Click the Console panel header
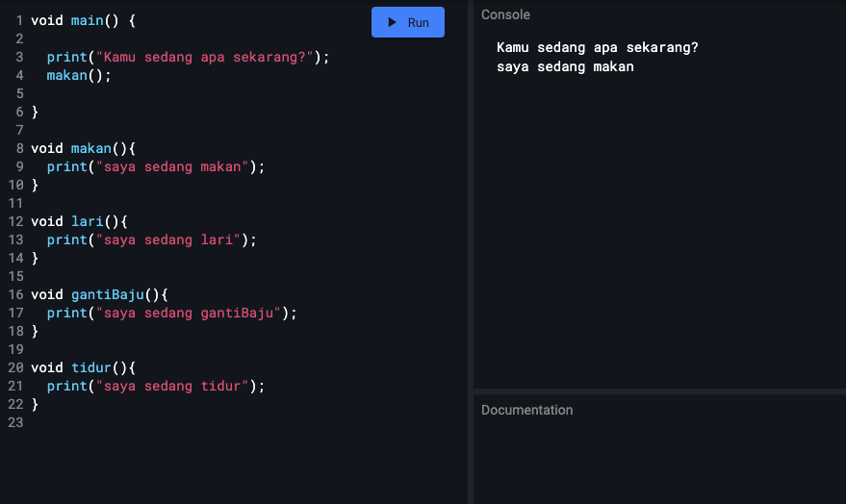 point(505,14)
